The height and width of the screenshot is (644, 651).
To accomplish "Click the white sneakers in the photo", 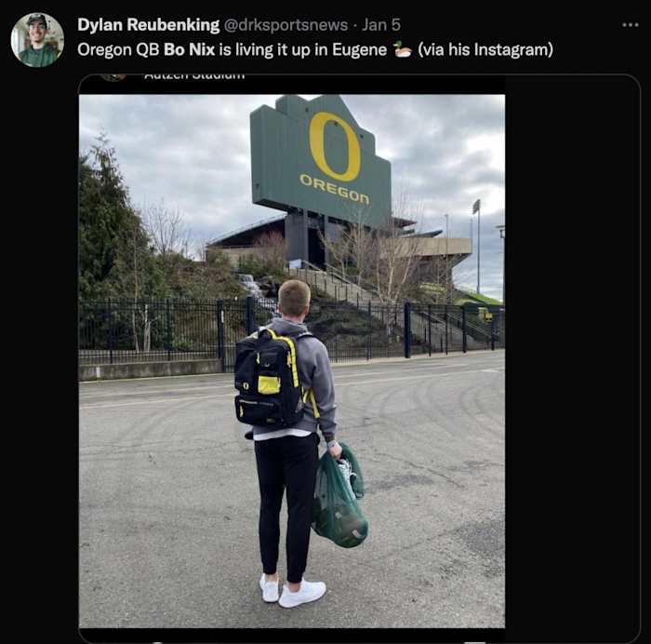I will pyautogui.click(x=294, y=592).
